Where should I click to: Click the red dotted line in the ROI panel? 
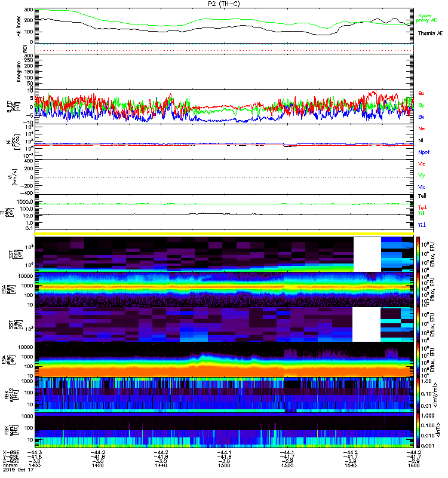pyautogui.click(x=224, y=51)
